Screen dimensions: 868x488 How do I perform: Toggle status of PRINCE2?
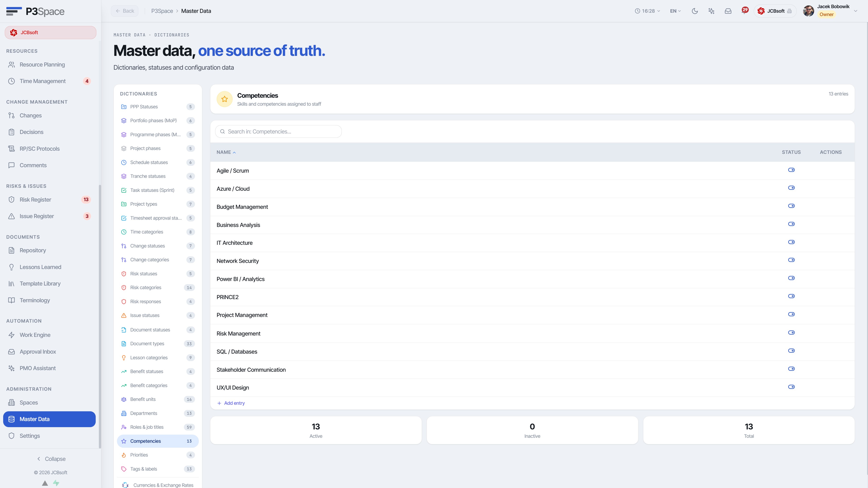pos(792,296)
